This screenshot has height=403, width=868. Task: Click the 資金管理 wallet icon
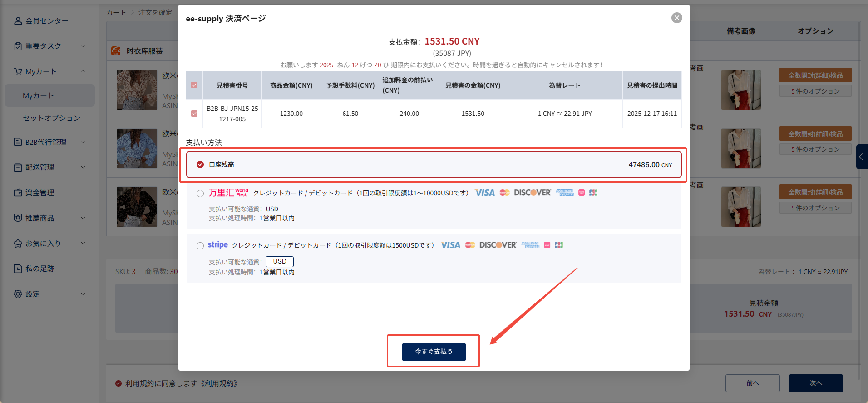point(18,193)
